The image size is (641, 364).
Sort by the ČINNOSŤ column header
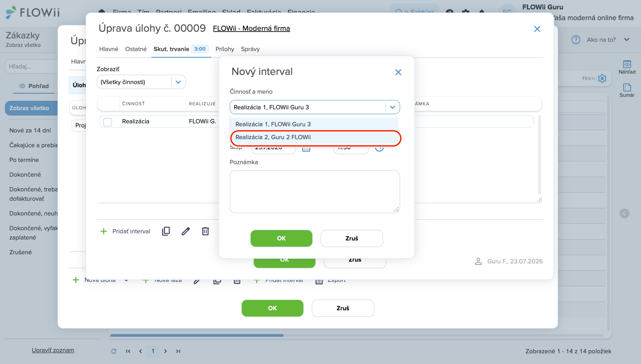click(133, 104)
